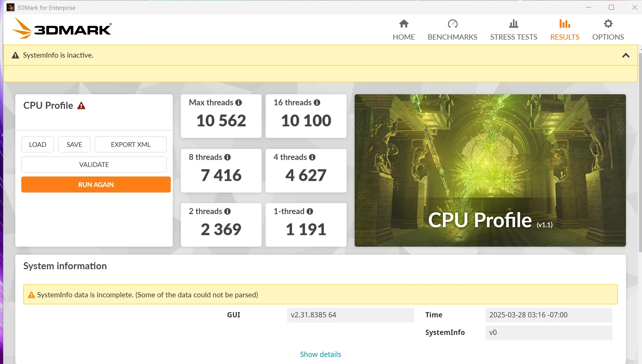Click 'SystemInfo is inactive.' message text
This screenshot has width=642, height=364.
pos(58,55)
